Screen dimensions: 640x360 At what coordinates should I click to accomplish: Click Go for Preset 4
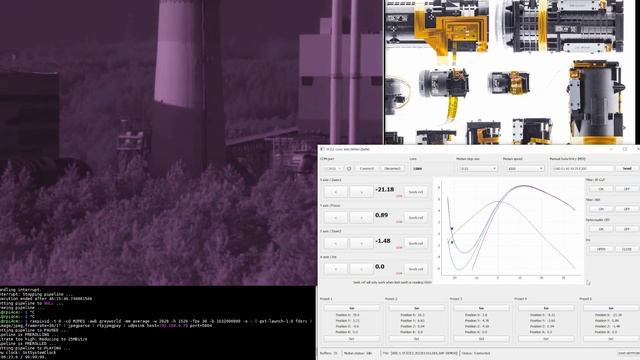pyautogui.click(x=546, y=308)
